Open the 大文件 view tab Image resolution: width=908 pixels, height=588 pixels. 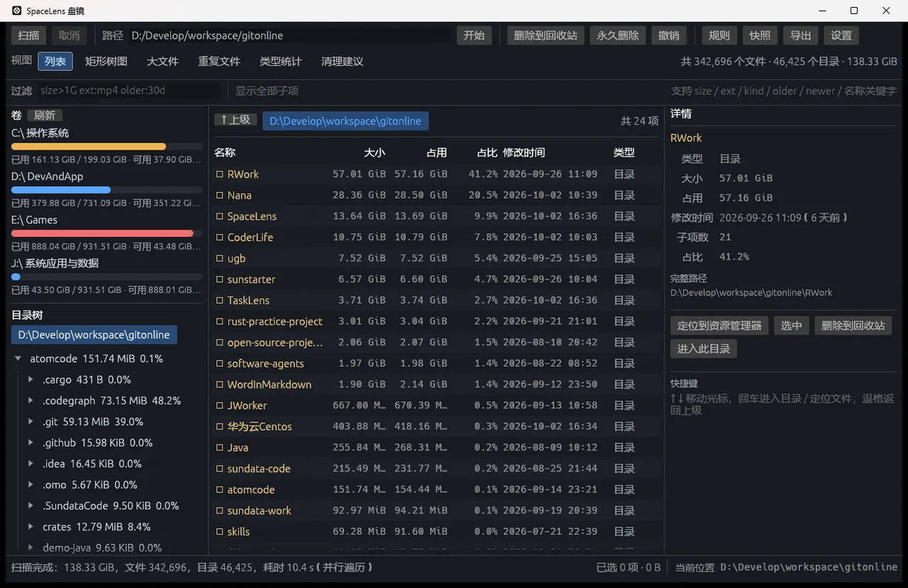tap(162, 62)
